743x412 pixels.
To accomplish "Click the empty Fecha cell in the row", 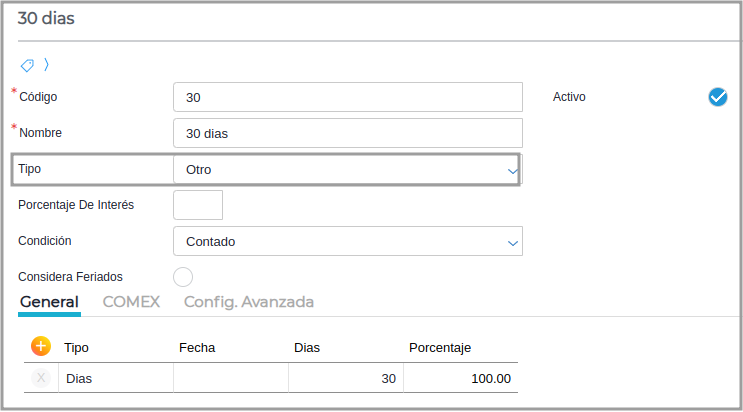I will 230,379.
